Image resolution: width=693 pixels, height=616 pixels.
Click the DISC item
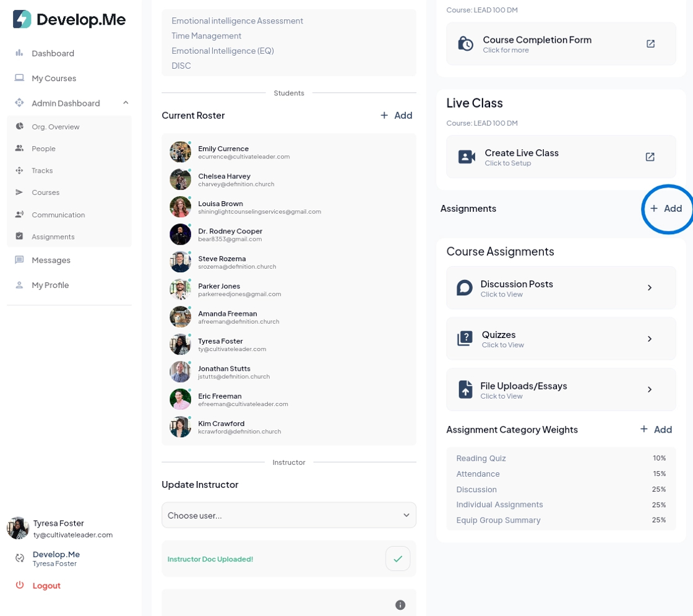coord(181,66)
